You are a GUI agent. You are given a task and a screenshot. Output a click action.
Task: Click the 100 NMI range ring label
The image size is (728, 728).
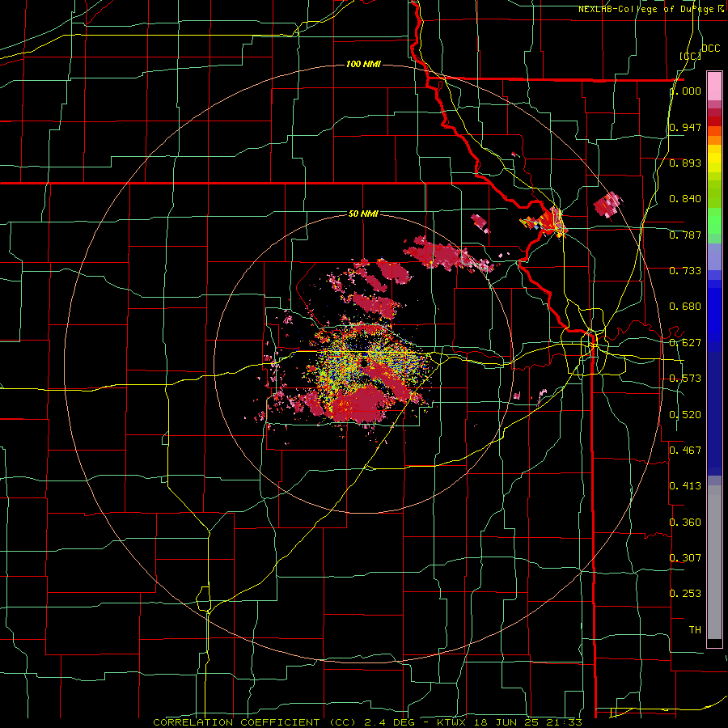tap(363, 64)
